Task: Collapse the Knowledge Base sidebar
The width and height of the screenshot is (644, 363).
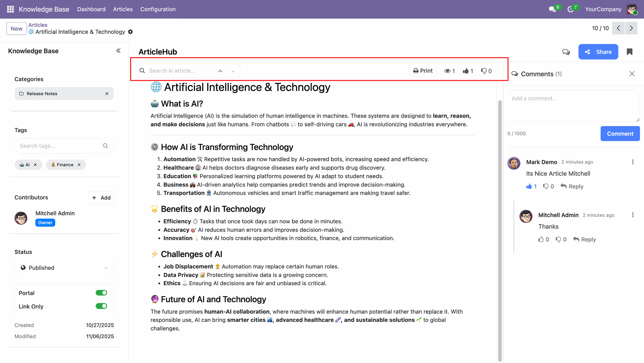Action: click(118, 51)
